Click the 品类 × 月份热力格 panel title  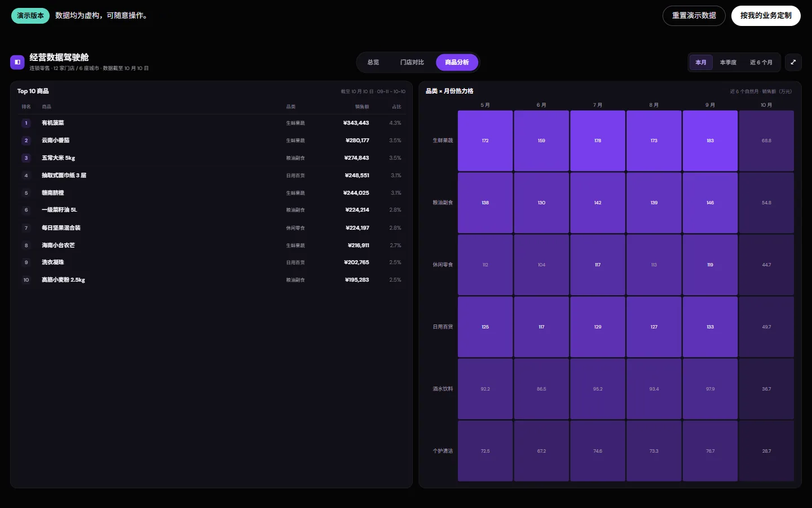pos(449,91)
